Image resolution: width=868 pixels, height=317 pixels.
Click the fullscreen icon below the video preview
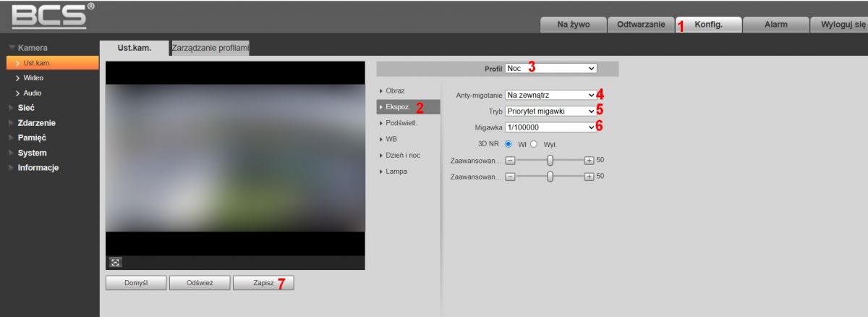coord(114,262)
